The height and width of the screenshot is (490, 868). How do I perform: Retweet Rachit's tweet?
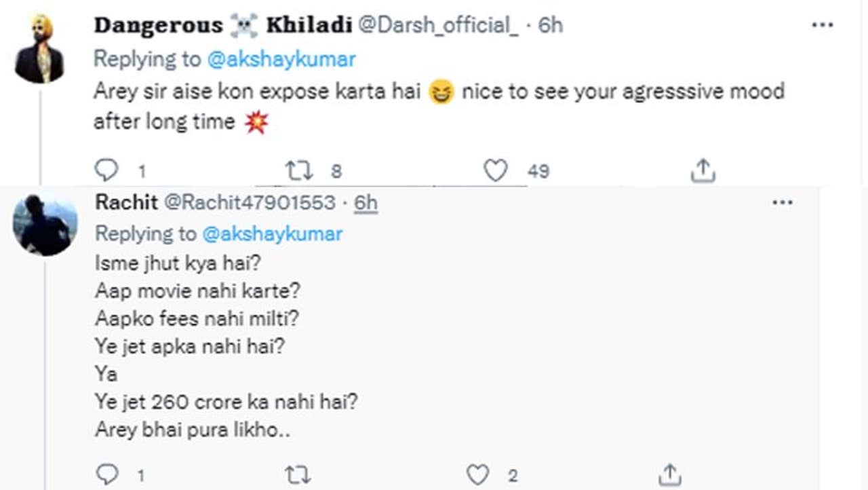298,474
